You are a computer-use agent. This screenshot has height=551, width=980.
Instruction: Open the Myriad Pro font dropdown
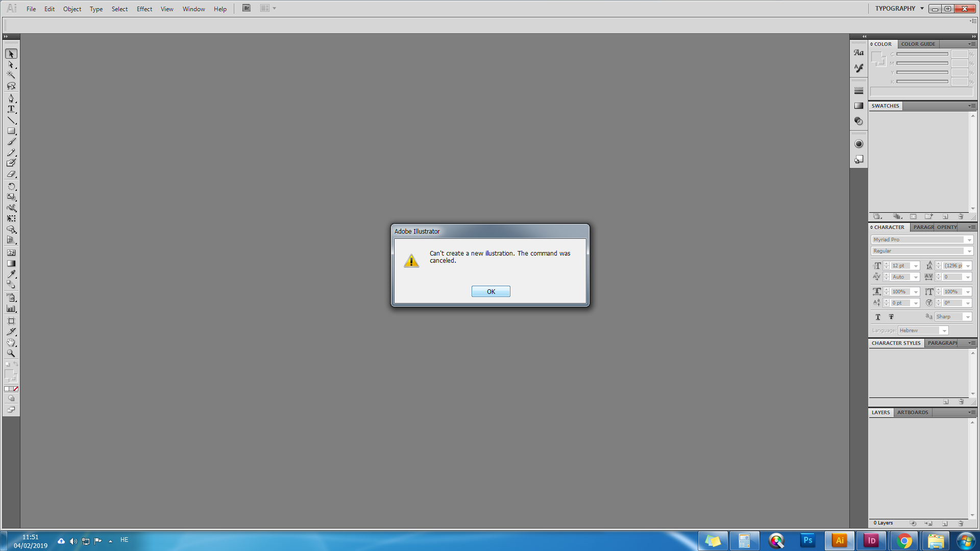tap(969, 240)
